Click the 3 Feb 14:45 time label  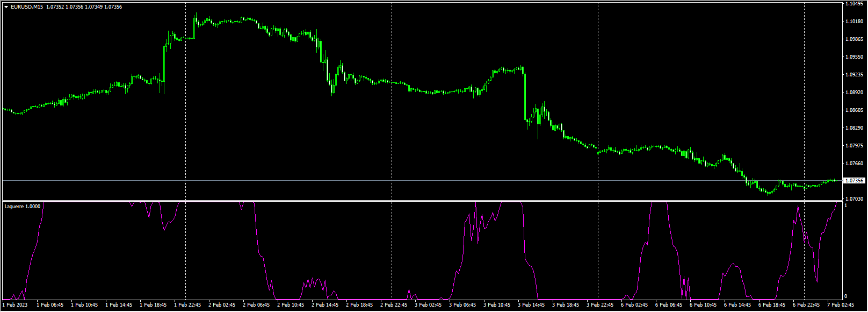tap(531, 305)
